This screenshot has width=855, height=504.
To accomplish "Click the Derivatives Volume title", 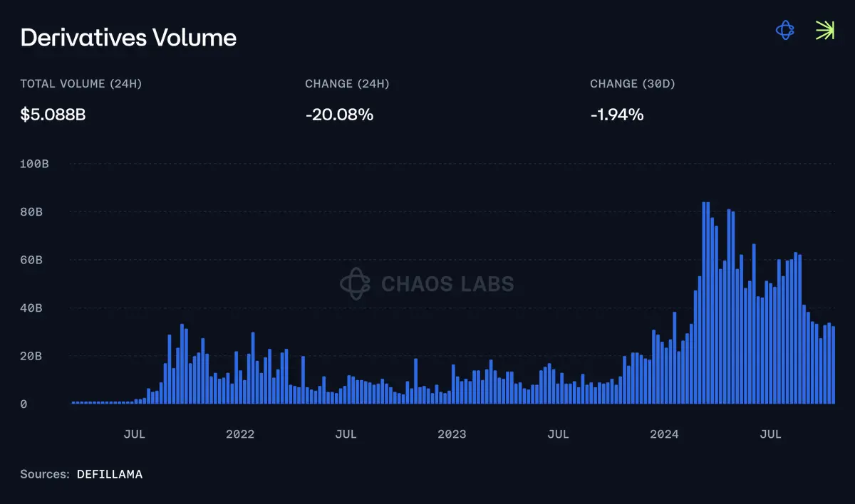I will tap(128, 38).
